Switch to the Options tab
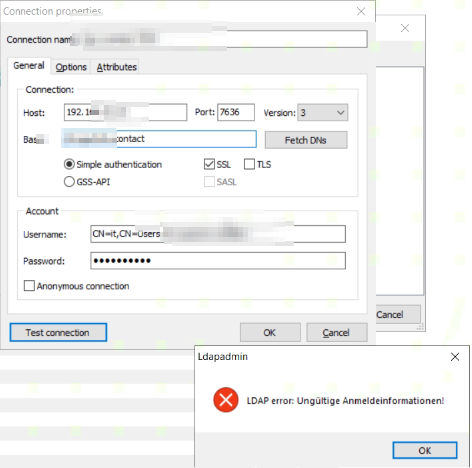 coord(71,67)
